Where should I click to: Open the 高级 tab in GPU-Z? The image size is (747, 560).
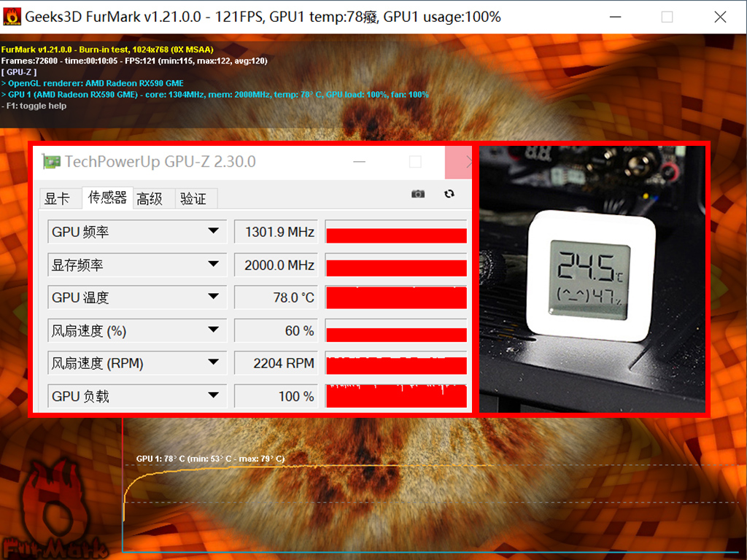click(150, 198)
